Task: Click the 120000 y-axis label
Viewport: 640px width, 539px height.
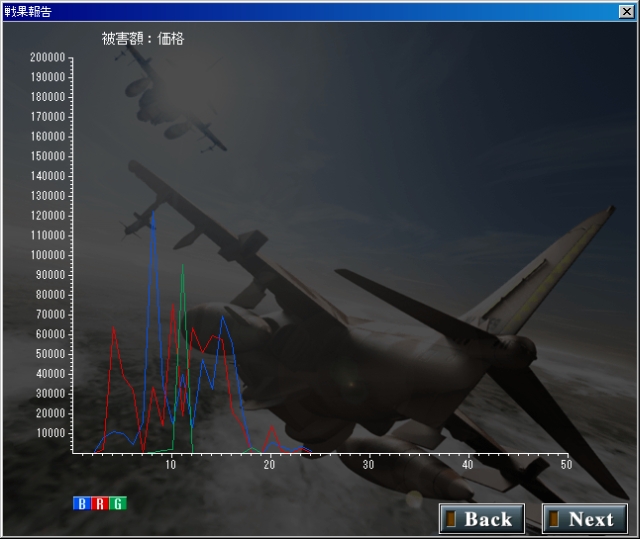Action: (x=48, y=216)
